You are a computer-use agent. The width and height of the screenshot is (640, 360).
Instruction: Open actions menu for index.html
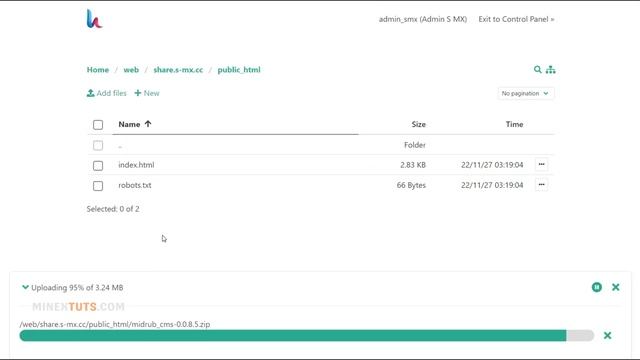(x=541, y=164)
